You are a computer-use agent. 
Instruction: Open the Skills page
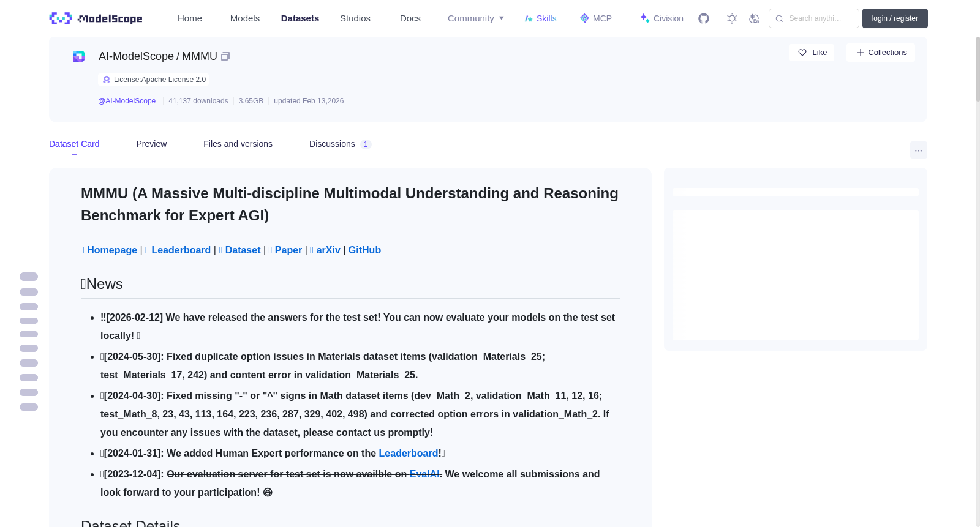coord(540,18)
